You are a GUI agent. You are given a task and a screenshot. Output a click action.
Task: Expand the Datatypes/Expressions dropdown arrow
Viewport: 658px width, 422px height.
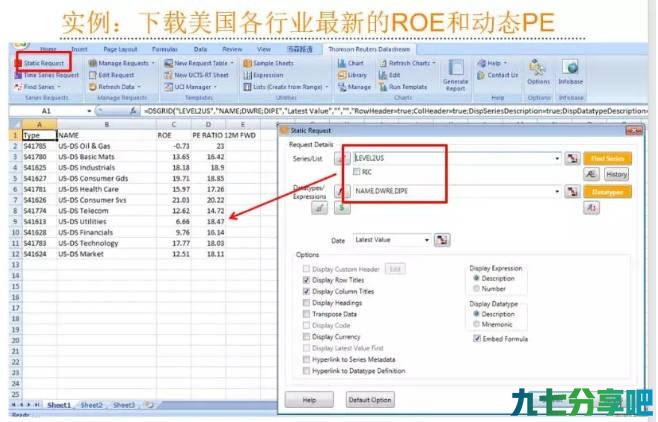pyautogui.click(x=557, y=191)
